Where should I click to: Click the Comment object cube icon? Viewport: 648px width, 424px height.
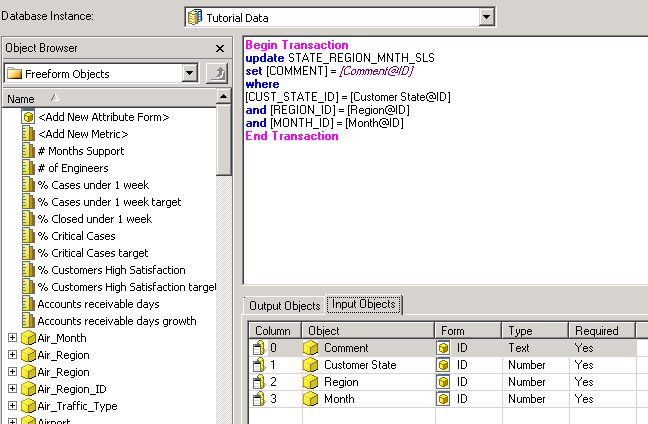(x=311, y=348)
